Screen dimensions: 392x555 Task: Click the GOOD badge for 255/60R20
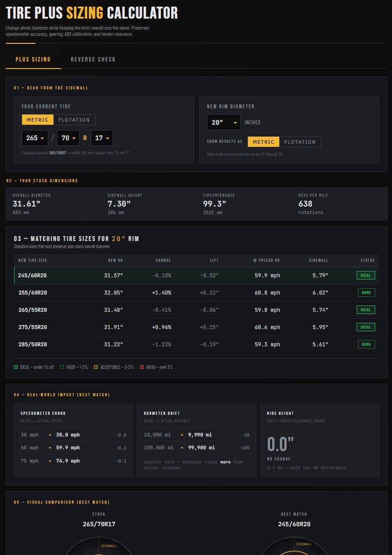click(x=366, y=293)
